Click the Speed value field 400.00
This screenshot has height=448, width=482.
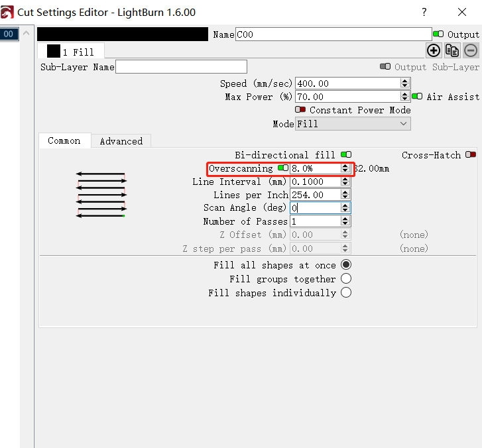(x=347, y=84)
